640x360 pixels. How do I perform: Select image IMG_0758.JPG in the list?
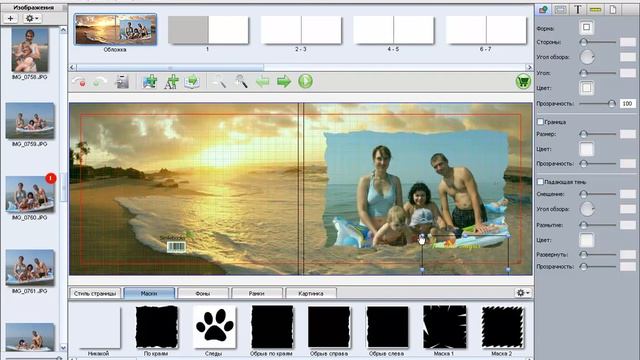29,51
